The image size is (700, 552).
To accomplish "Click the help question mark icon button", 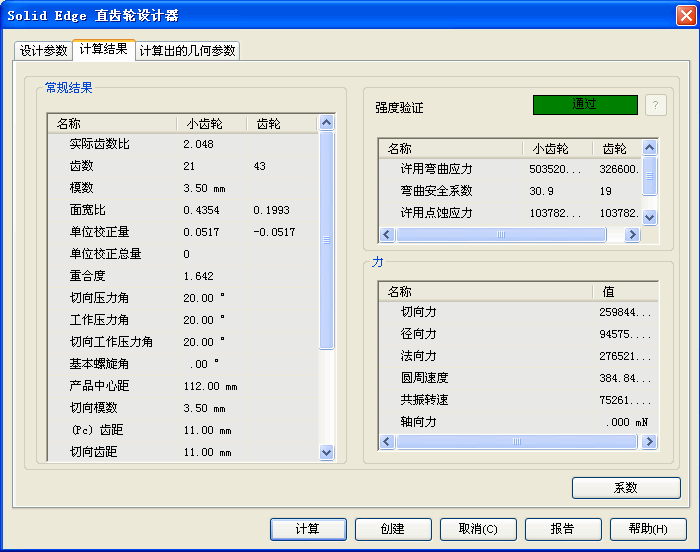I will click(x=656, y=105).
